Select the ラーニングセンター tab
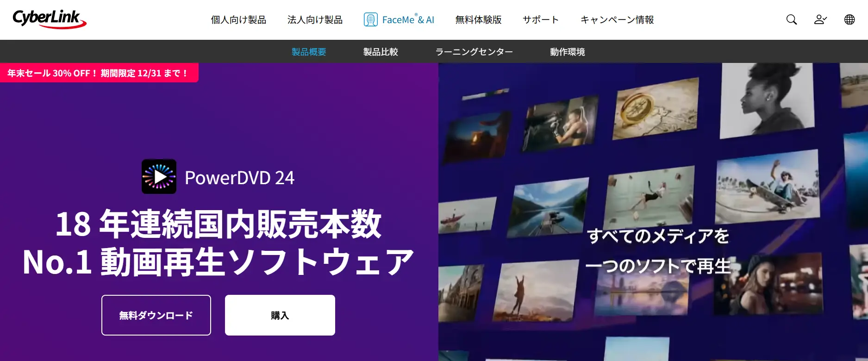Viewport: 868px width, 361px height. pos(474,52)
